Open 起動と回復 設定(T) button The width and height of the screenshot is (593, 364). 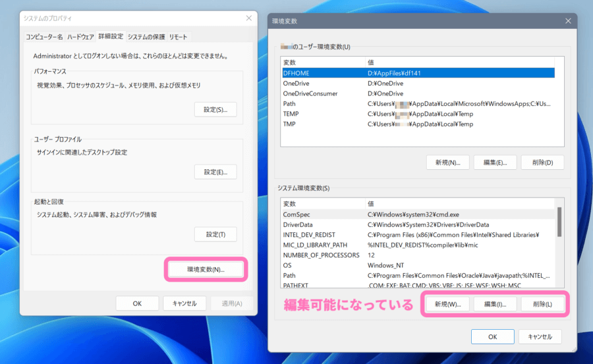(215, 234)
